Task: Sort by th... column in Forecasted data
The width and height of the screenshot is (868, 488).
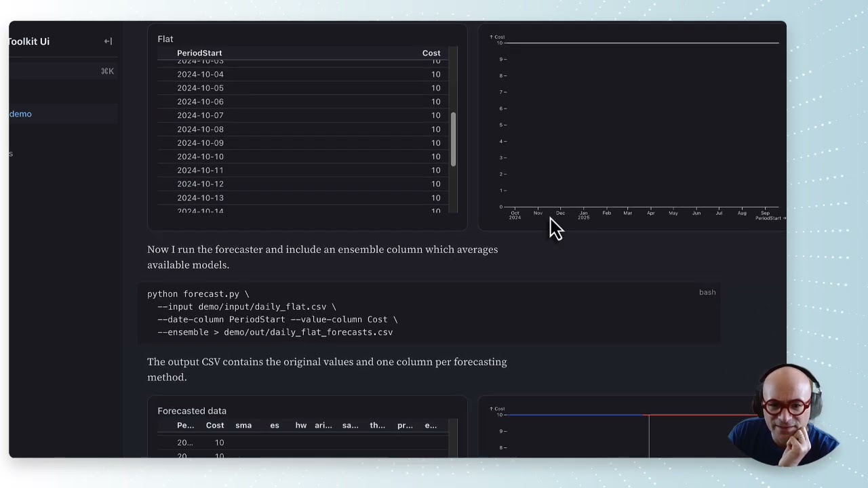Action: tap(378, 426)
